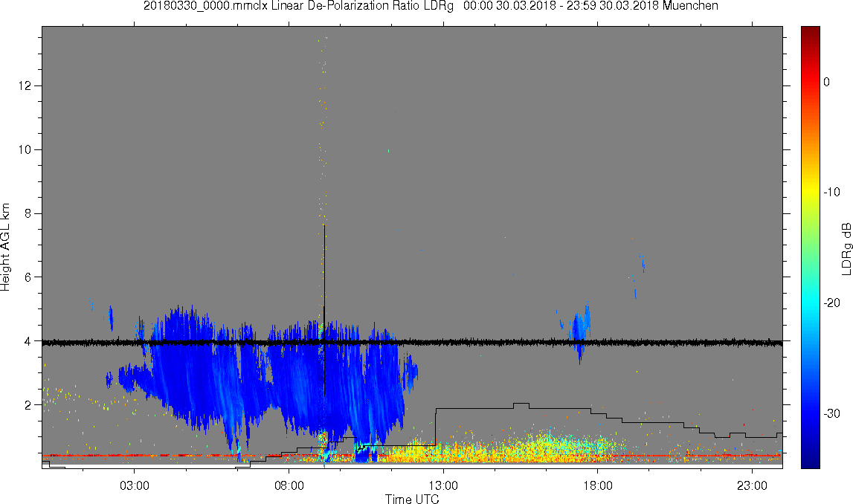Click the height axis label '8'
The height and width of the screenshot is (504, 853).
pos(28,213)
